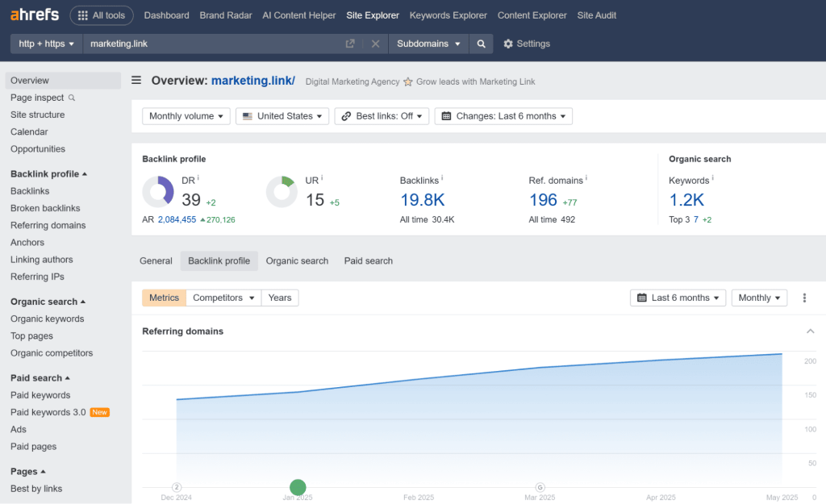The width and height of the screenshot is (826, 504).
Task: Open Linking authors report
Action: pyautogui.click(x=42, y=260)
